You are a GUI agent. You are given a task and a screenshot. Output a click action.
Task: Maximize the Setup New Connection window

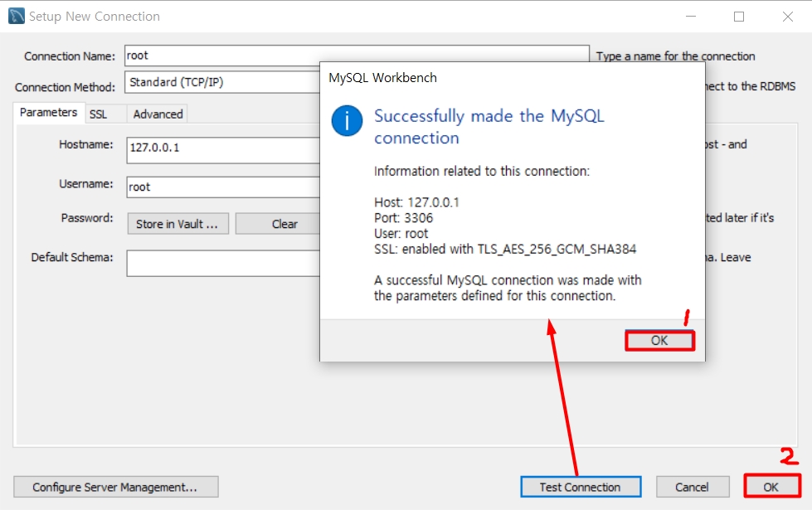pos(739,16)
